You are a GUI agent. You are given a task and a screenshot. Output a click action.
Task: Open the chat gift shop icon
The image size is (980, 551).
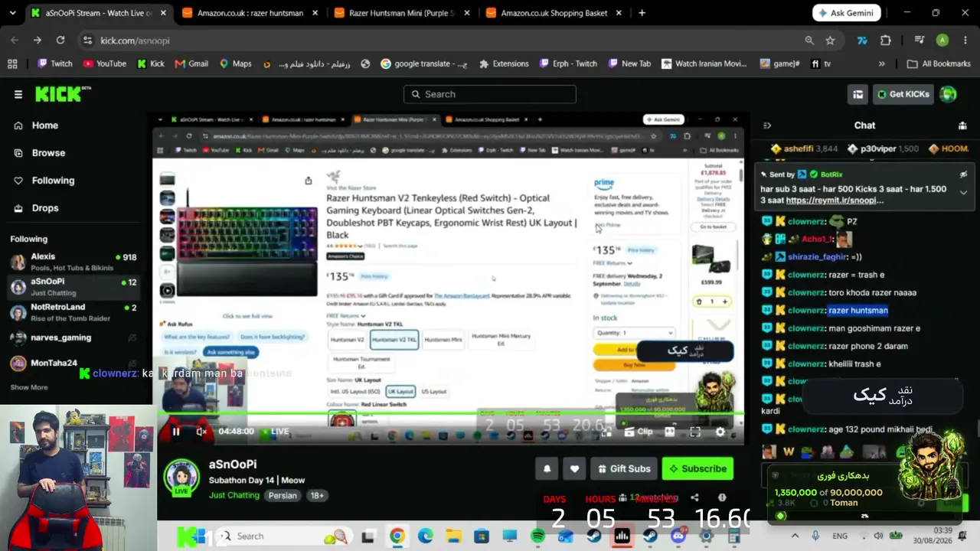(x=962, y=126)
